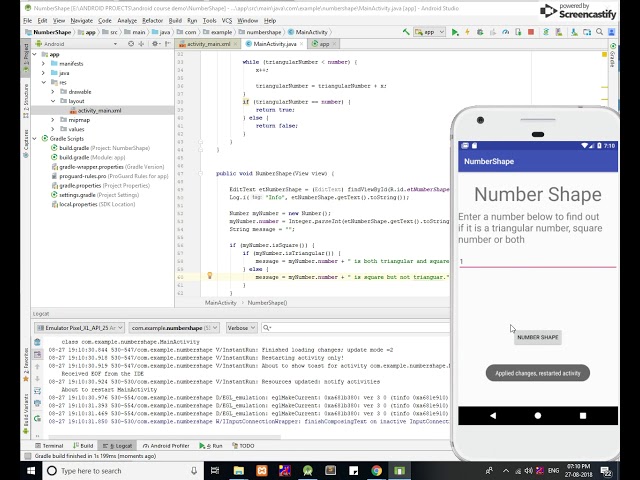This screenshot has height=480, width=640.
Task: Open the Android project view dropdown
Action: tap(76, 44)
